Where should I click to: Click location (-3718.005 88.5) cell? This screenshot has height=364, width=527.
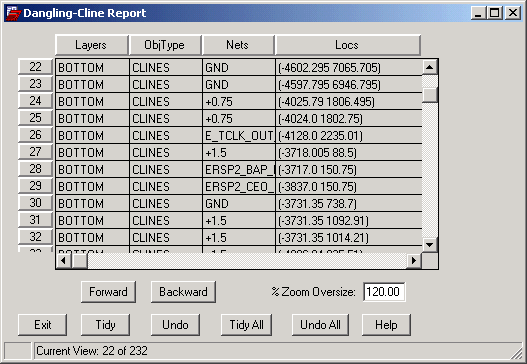349,152
